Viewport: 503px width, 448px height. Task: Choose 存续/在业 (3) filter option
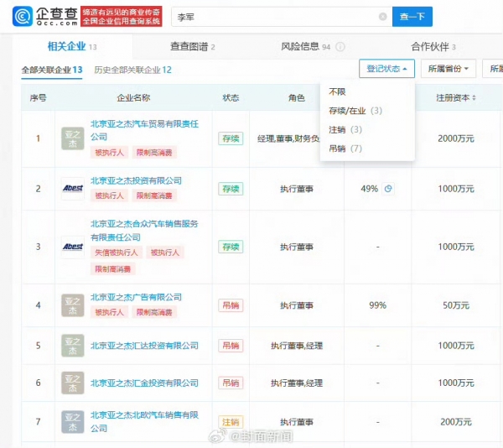pos(355,111)
